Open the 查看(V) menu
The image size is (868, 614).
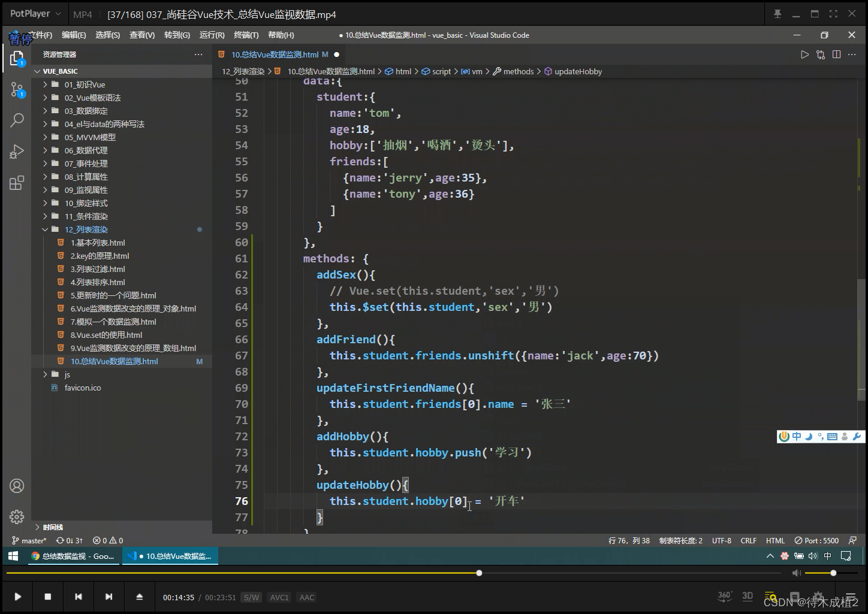[142, 35]
